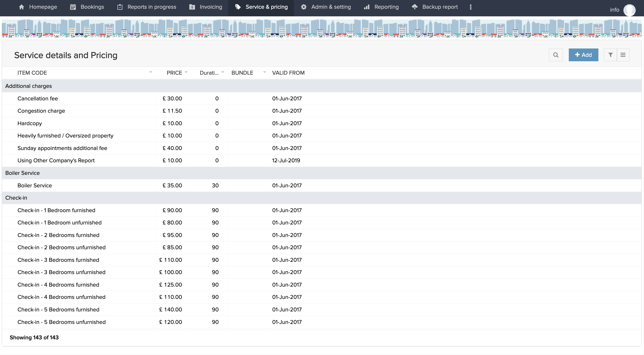This screenshot has height=355, width=644.
Task: Click the Bookings calendar icon
Action: pyautogui.click(x=73, y=7)
